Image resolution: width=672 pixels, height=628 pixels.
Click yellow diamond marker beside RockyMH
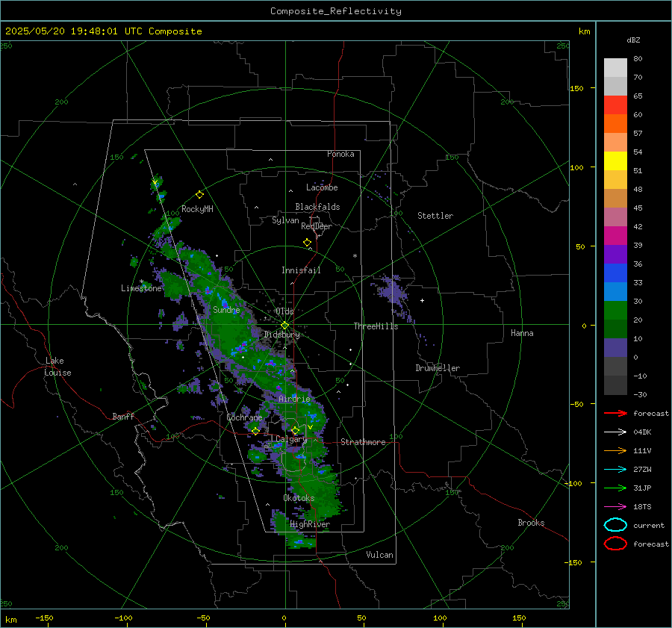tap(199, 195)
